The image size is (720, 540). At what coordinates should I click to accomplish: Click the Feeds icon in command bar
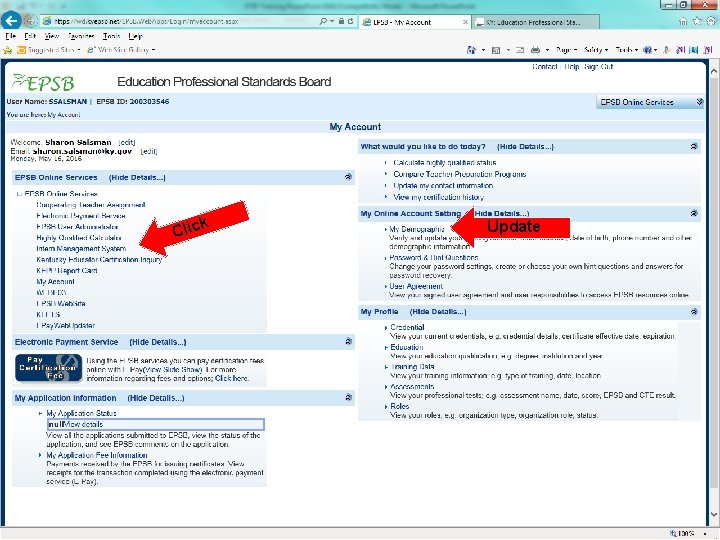tap(496, 50)
